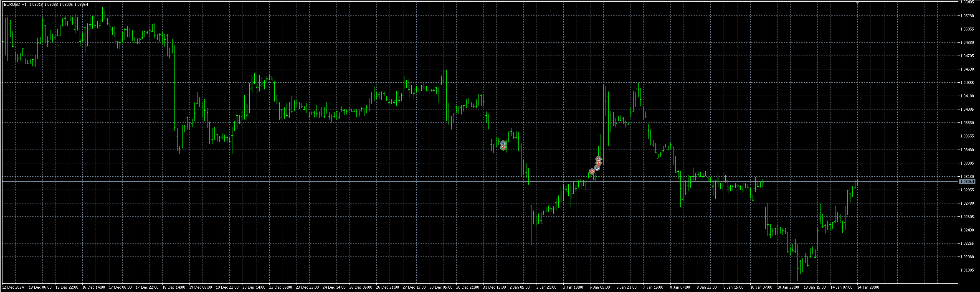Click the 31 Dec 13:00 time label
Viewport: 980px width, 292px height.
tap(494, 287)
